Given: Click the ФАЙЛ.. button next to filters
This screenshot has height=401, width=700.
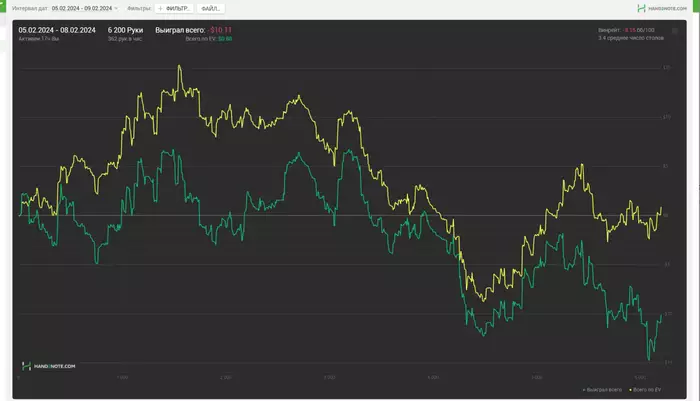Looking at the screenshot, I should 211,8.
